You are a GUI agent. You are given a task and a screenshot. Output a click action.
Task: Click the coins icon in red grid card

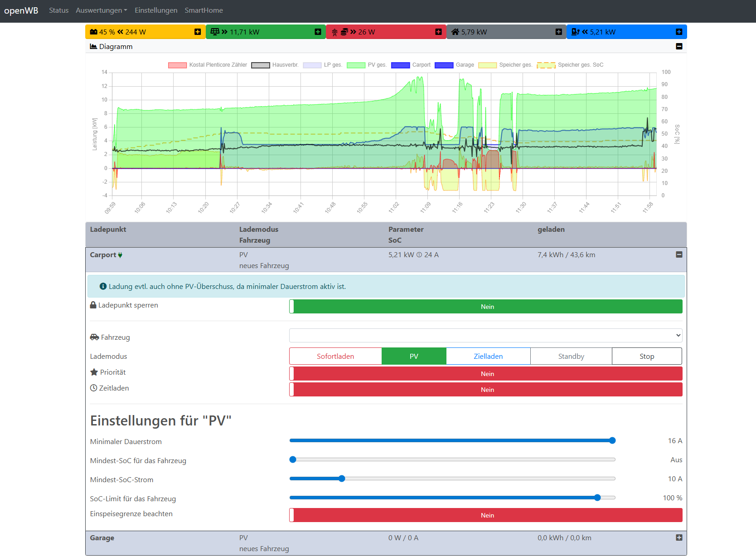pyautogui.click(x=344, y=32)
